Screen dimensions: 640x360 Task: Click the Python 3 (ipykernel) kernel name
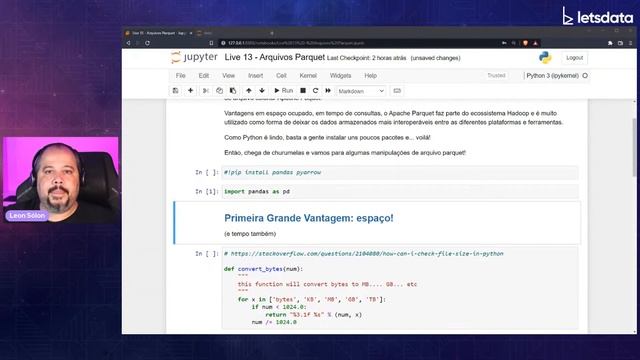(552, 76)
